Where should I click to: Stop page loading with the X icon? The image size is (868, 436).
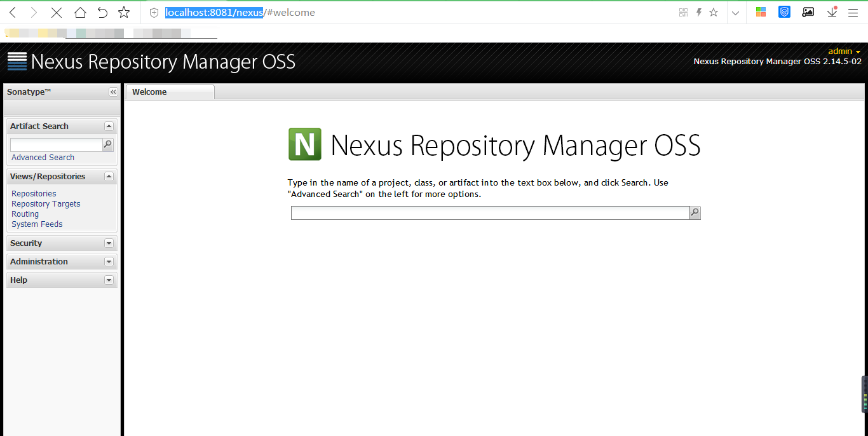click(57, 12)
